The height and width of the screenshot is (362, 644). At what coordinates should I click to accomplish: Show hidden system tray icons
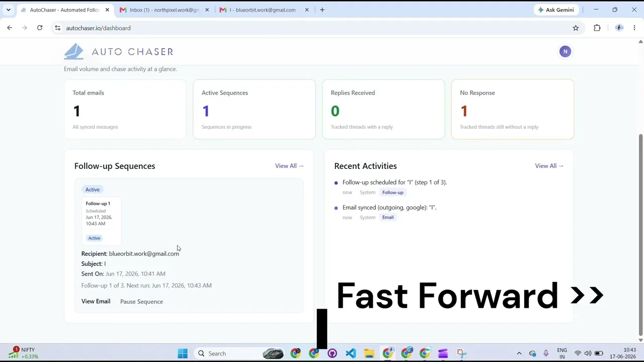coord(519,353)
